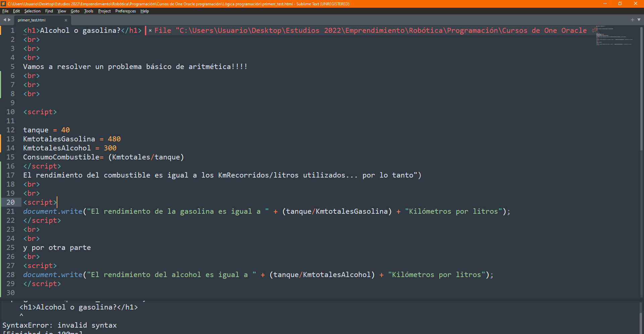
Task: Dismiss the inline error phantom on line 1
Action: (150, 30)
